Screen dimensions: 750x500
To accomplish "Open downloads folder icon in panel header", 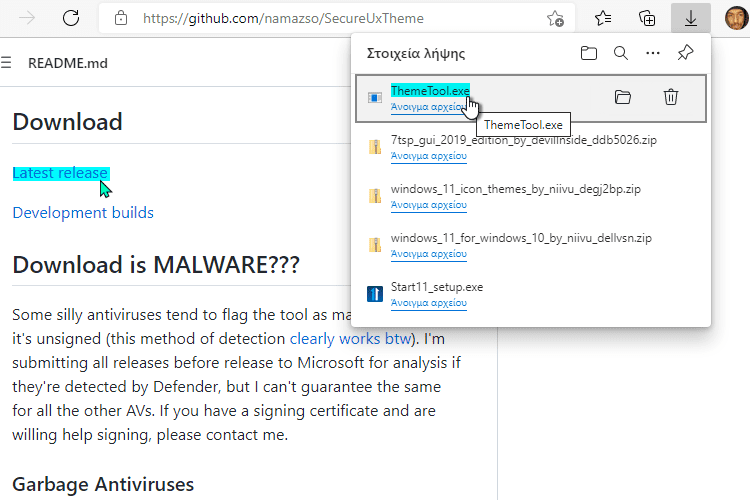I will [589, 53].
